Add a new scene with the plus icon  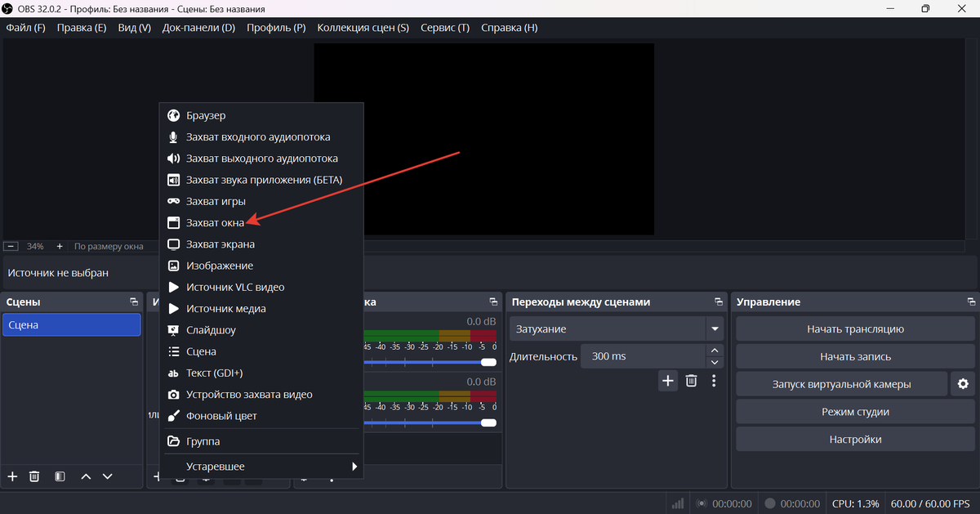click(x=12, y=476)
